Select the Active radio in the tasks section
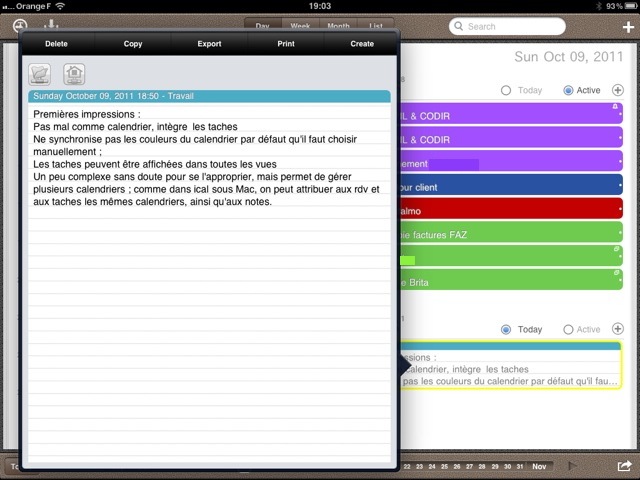This screenshot has width=640, height=480. coord(568,90)
